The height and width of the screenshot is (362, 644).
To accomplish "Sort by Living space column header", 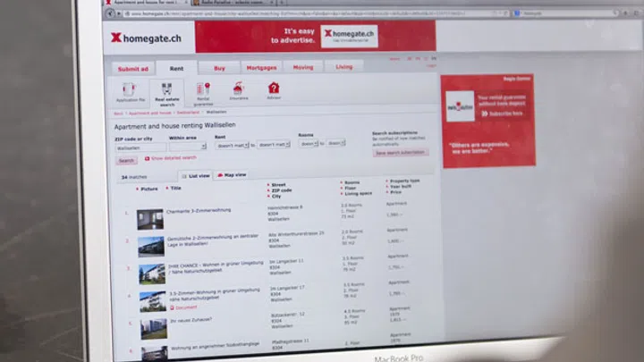I will [x=358, y=194].
